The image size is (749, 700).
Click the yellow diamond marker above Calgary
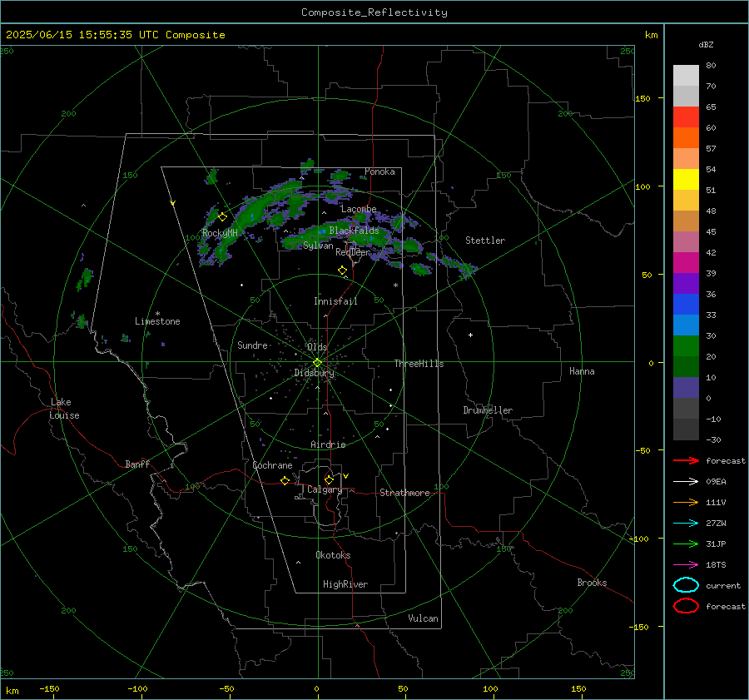(x=329, y=479)
